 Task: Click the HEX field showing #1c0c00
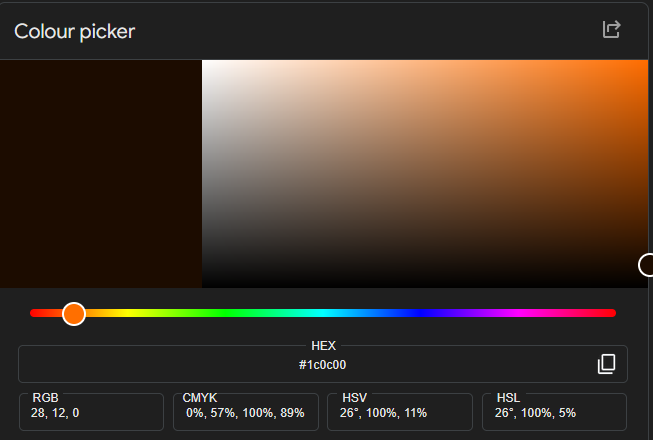(323, 364)
